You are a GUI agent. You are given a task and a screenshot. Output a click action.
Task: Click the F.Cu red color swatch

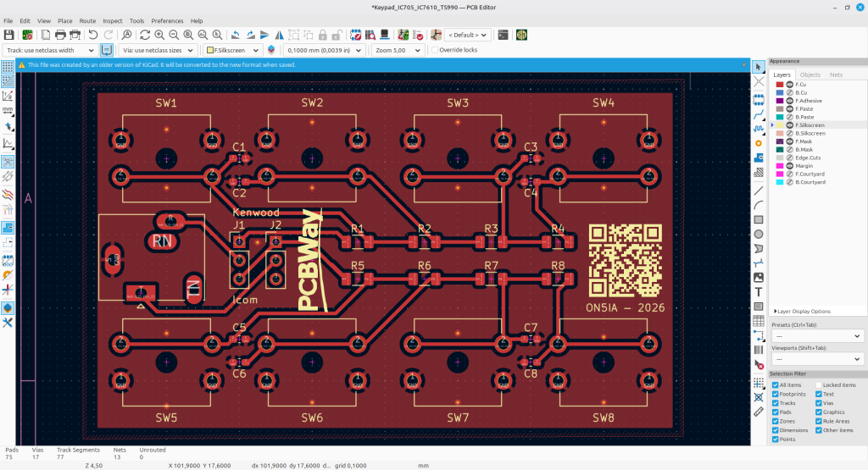click(x=780, y=85)
